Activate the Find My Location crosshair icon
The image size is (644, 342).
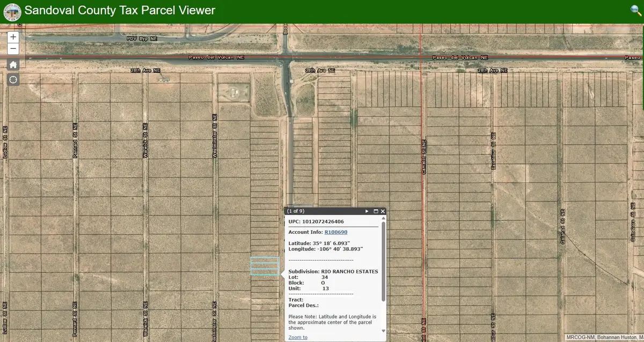[12, 79]
